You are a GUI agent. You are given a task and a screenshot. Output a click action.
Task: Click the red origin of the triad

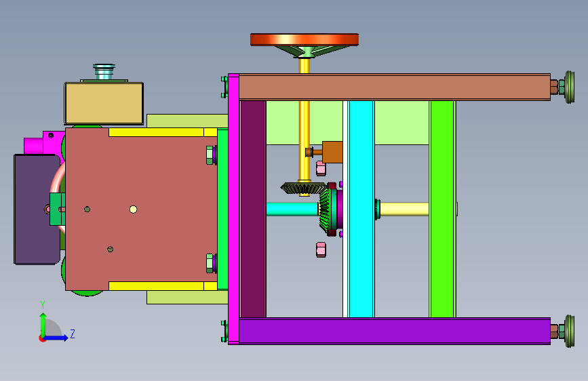click(x=42, y=338)
